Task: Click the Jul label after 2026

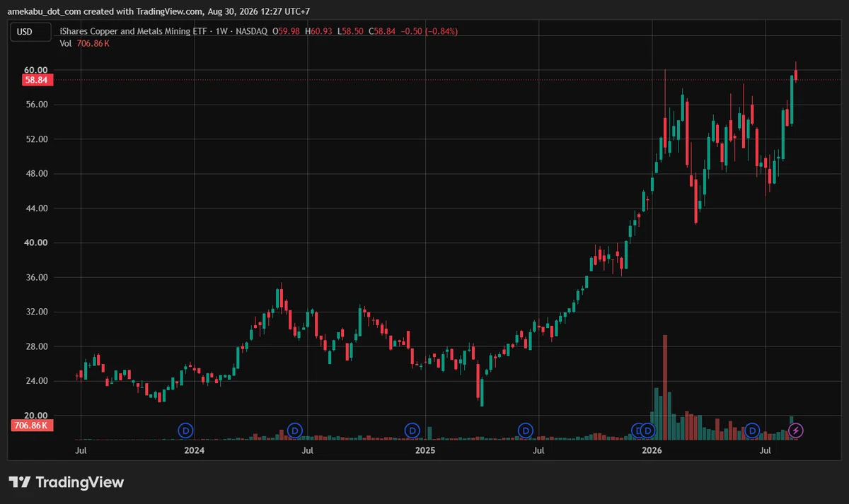Action: [766, 450]
